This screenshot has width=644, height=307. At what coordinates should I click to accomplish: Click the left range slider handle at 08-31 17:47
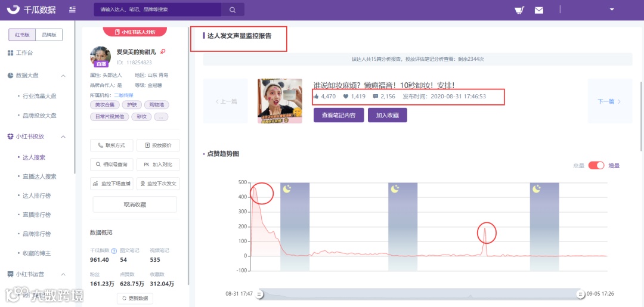(259, 294)
